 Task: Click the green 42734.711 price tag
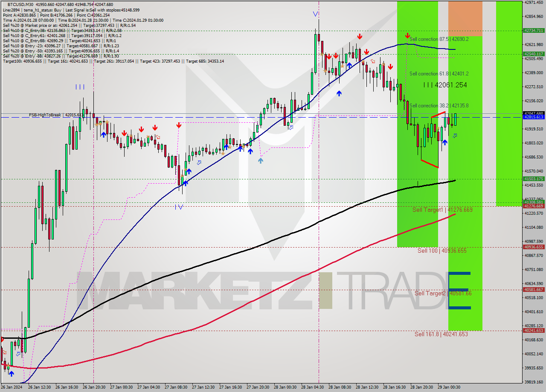point(533,30)
